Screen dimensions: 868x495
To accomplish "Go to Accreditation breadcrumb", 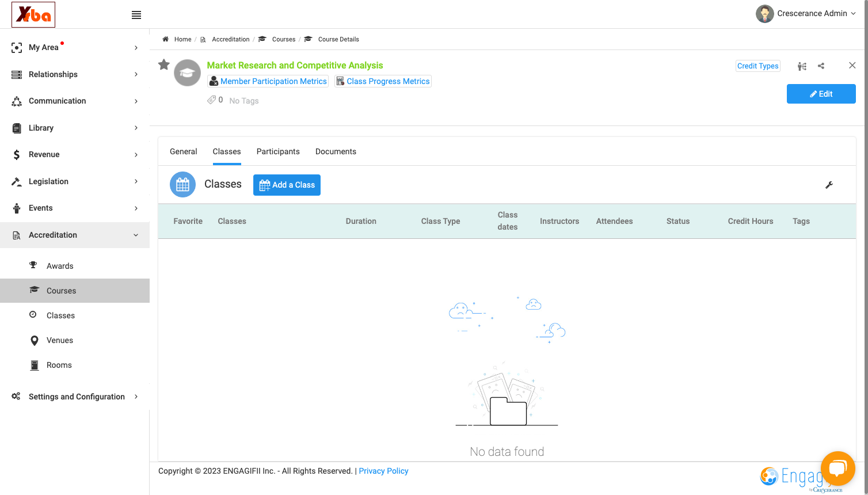I will point(231,39).
